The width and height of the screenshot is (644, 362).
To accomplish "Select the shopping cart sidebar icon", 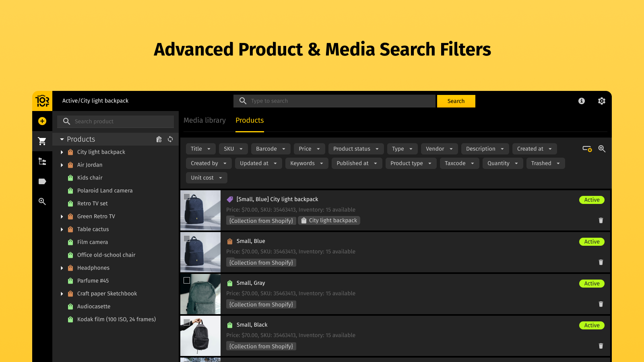I will (42, 141).
